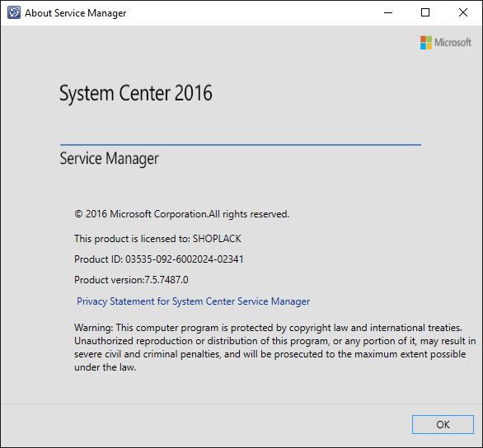483x448 pixels.
Task: Open Privacy Statement for System Center Service Manager
Action: [194, 301]
